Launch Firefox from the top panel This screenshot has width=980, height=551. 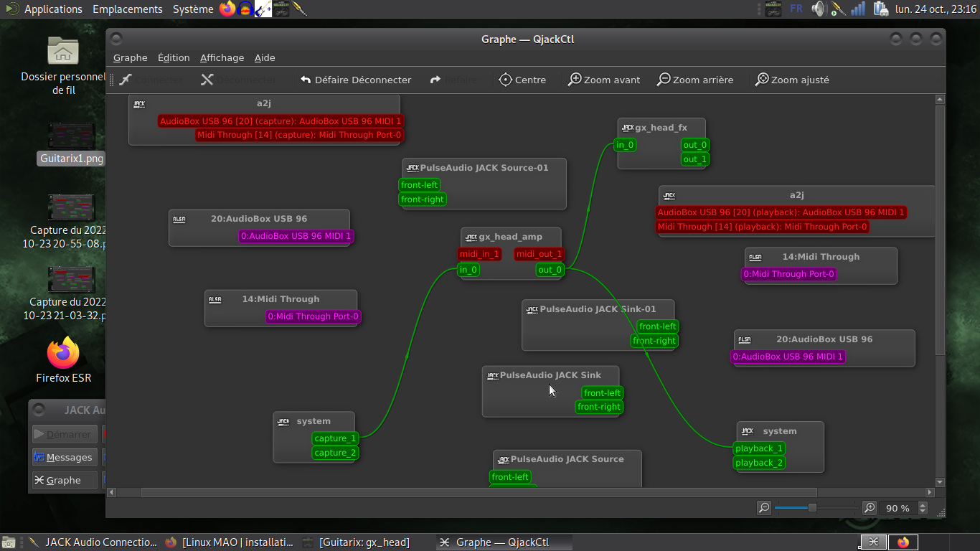pyautogui.click(x=227, y=9)
